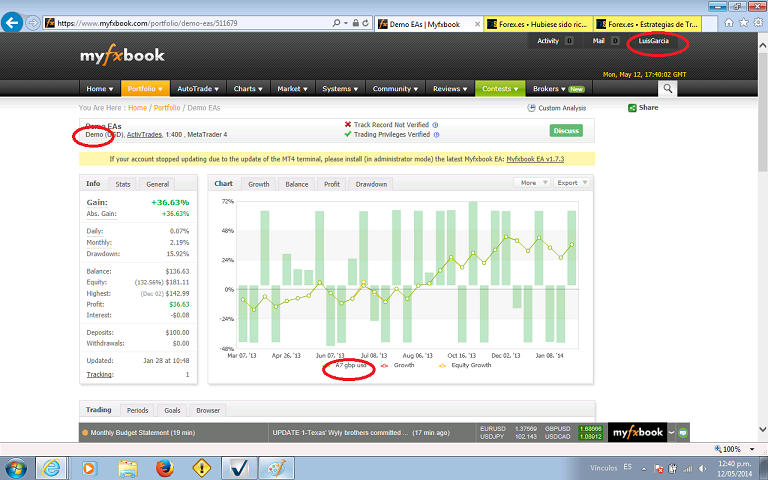Image resolution: width=768 pixels, height=480 pixels.
Task: Open the Periods tab in lower section
Action: (137, 410)
